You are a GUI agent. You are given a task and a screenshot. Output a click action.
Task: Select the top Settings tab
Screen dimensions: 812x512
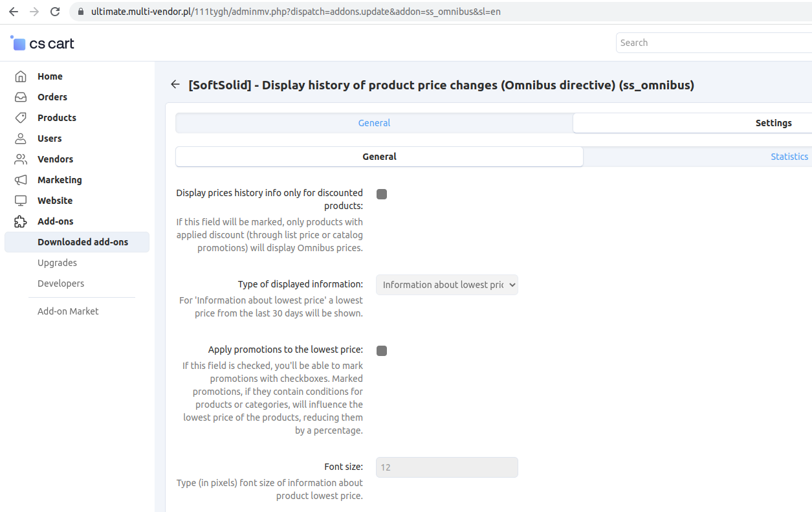click(x=773, y=123)
